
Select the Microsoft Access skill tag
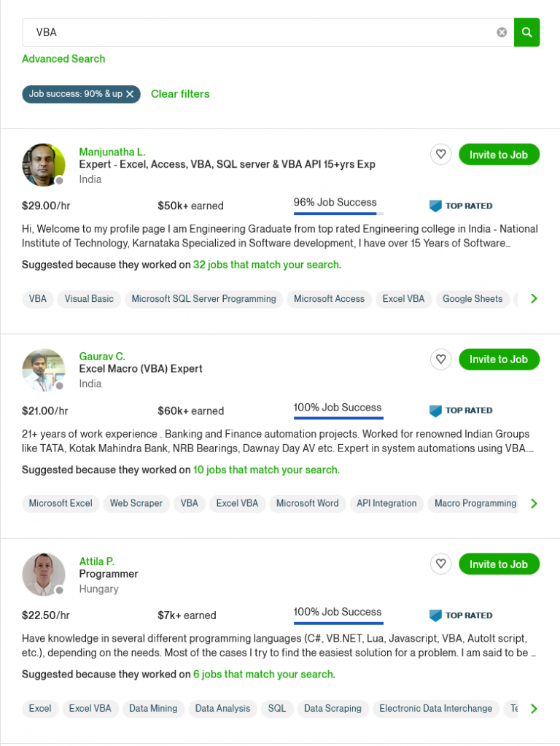[329, 299]
